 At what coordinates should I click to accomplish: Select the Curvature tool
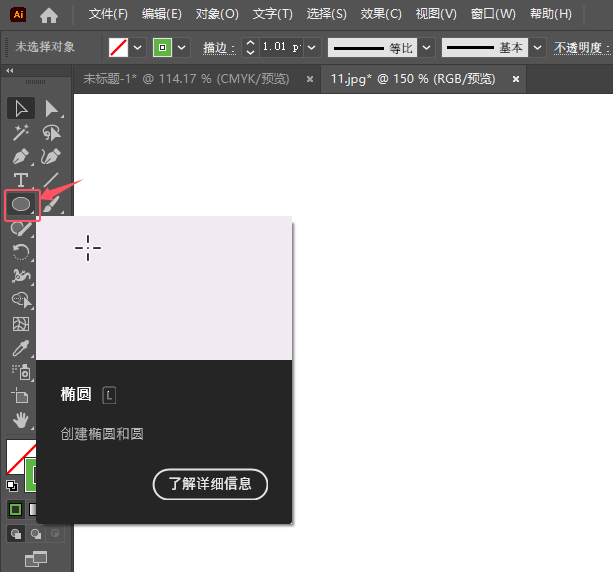[x=51, y=156]
